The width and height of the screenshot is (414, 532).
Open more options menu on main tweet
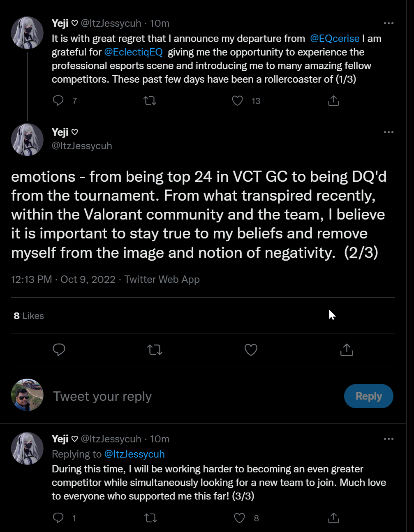coord(389,132)
